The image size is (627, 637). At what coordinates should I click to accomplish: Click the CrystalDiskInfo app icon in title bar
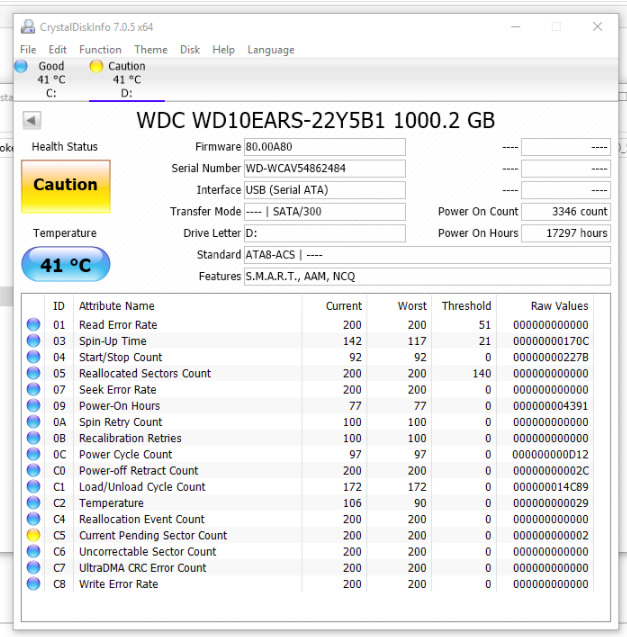27,27
